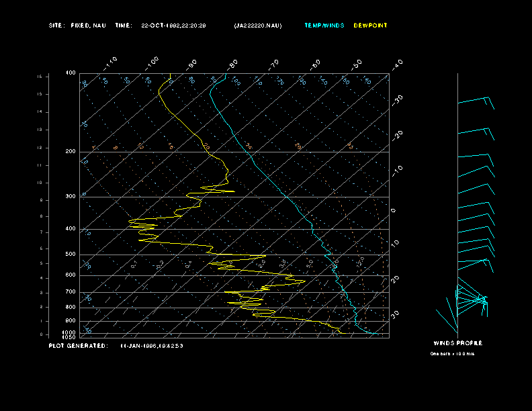Select the 500 pressure level label
The image size is (532, 411).
(x=70, y=255)
